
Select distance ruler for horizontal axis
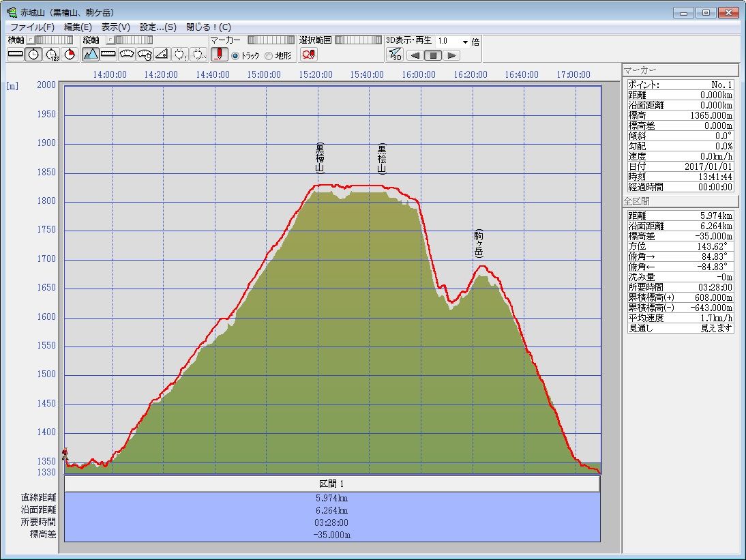pyautogui.click(x=16, y=55)
